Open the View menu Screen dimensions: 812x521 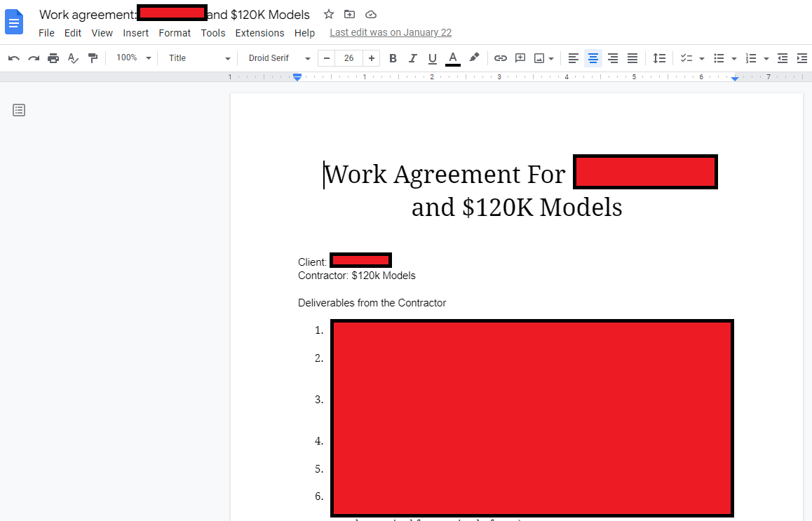(102, 33)
